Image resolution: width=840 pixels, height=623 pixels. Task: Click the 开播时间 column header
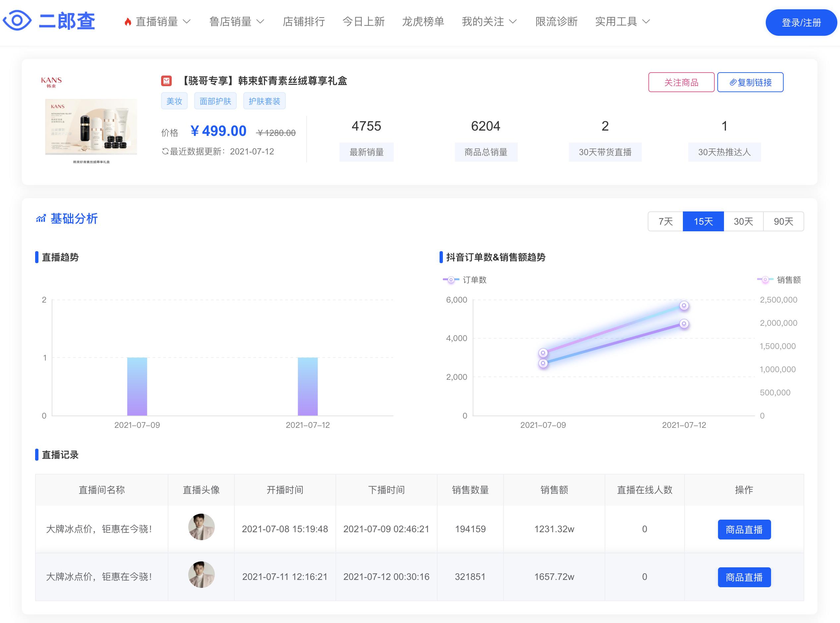(x=285, y=490)
